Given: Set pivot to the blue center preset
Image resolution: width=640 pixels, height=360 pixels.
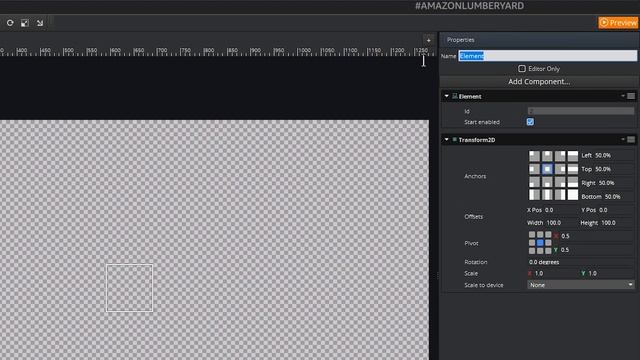Looking at the screenshot, I should point(540,242).
